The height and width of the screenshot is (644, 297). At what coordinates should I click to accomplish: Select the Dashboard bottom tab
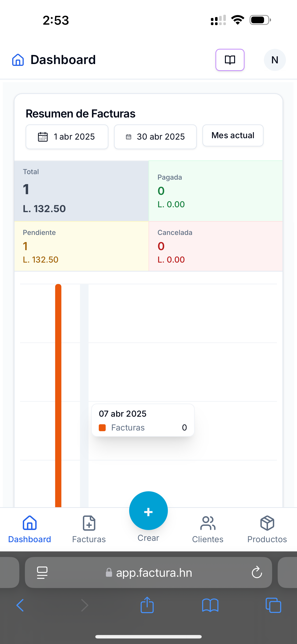29,529
